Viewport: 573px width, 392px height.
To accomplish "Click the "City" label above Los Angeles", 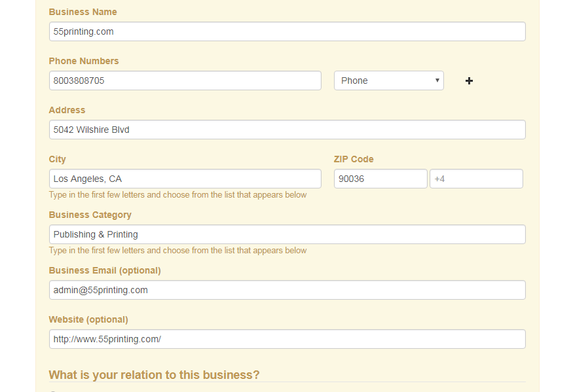I will point(58,159).
